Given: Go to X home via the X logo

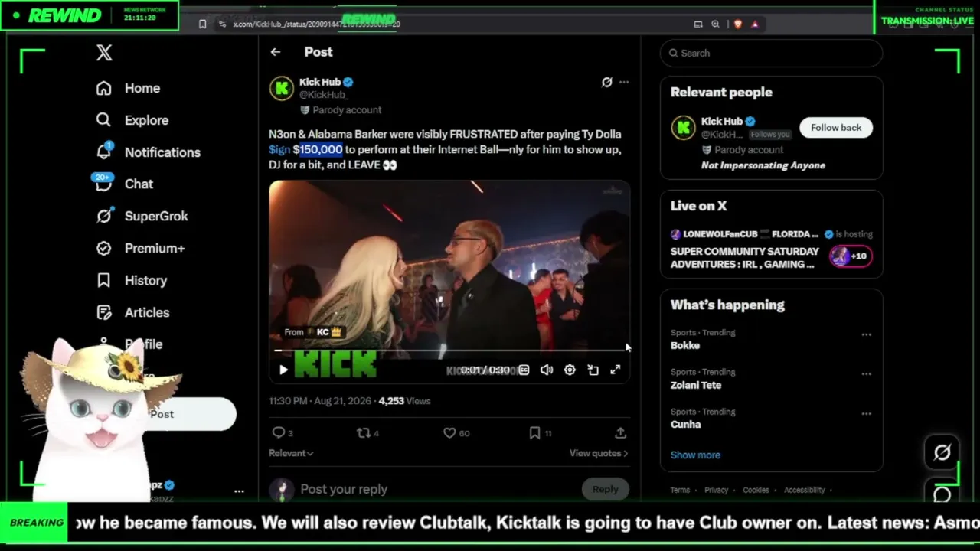Looking at the screenshot, I should coord(104,53).
